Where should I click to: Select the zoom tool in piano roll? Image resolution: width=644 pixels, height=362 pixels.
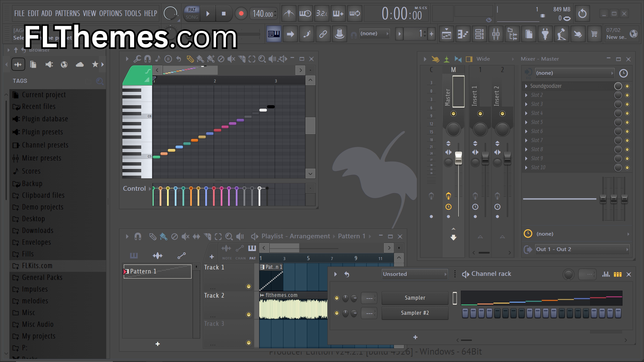point(262,59)
